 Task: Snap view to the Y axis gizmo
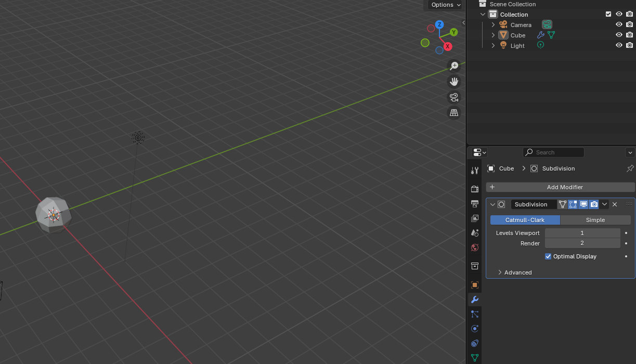point(453,32)
